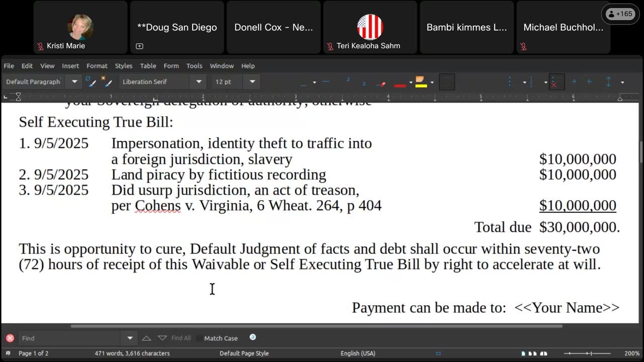Click the Page 1 of 2 status
Viewport: 644px width, 362px height.
[x=34, y=353]
